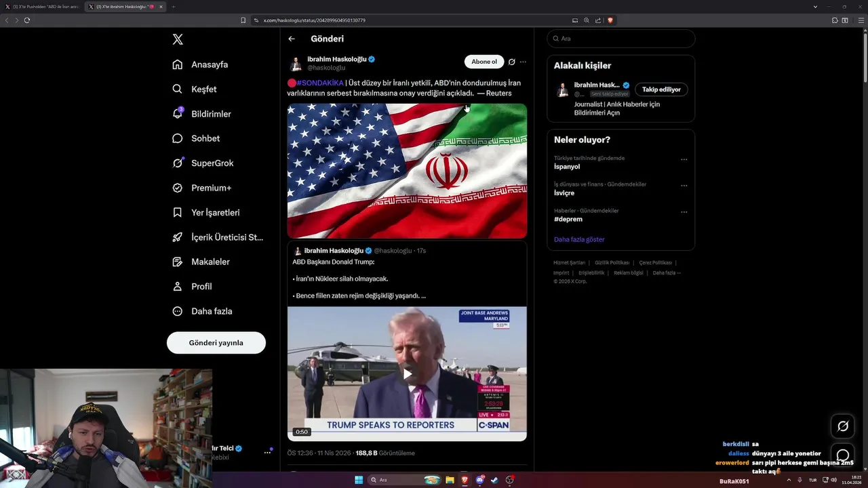
Task: Click the microphone icon in system tray
Action: click(x=800, y=480)
